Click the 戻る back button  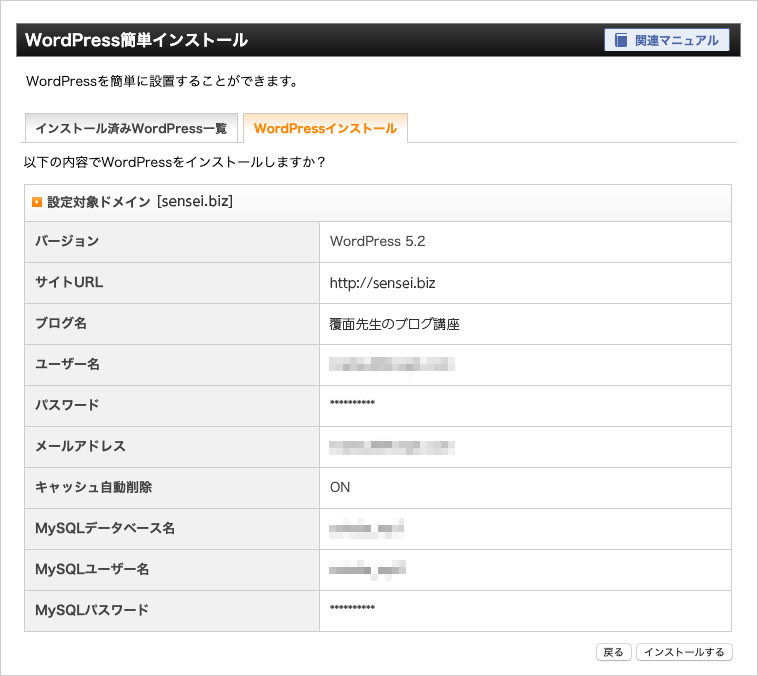613,652
